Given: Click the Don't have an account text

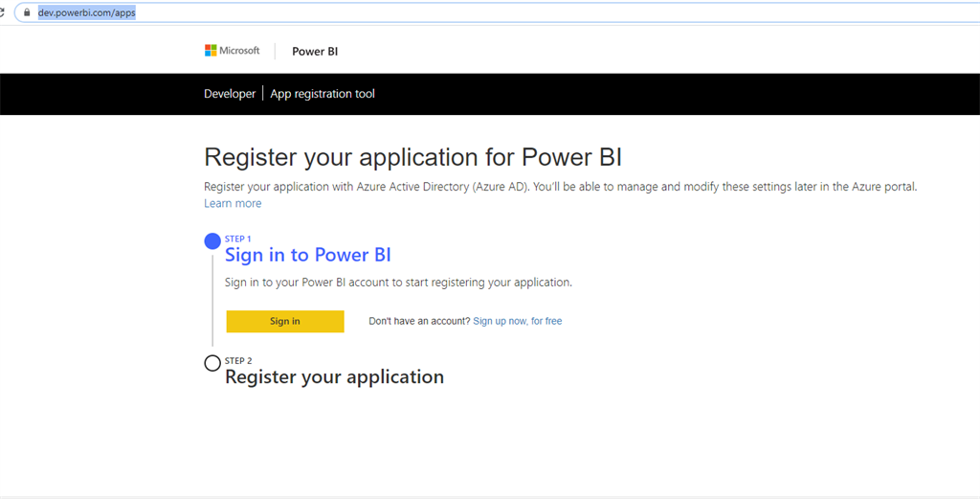Looking at the screenshot, I should [419, 321].
